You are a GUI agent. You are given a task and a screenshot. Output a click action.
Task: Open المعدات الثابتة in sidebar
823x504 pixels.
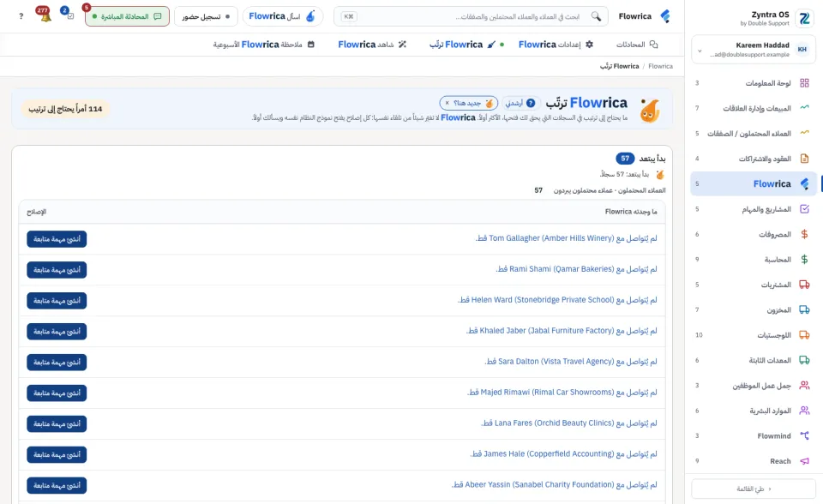754,360
